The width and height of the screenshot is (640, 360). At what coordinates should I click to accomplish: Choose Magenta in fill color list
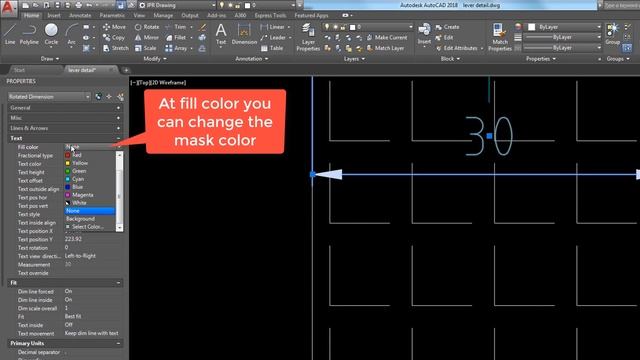tap(89, 195)
